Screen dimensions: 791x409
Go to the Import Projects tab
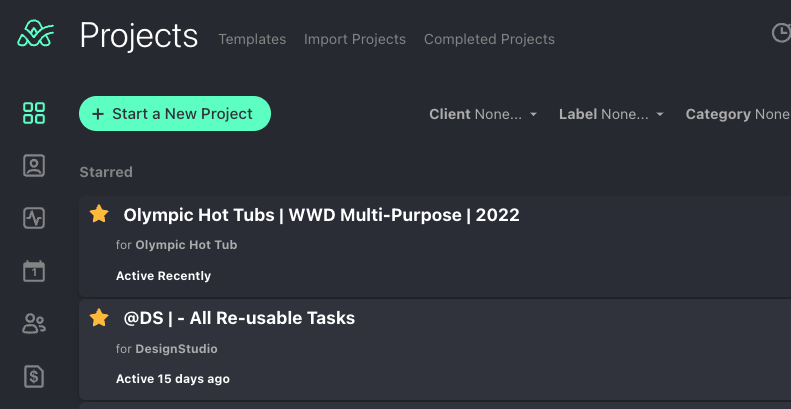[355, 39]
